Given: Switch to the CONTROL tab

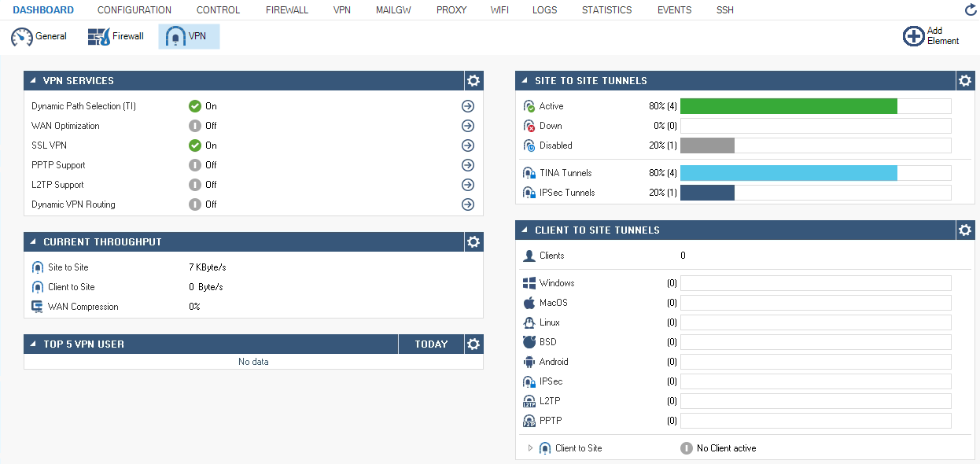Looking at the screenshot, I should [x=219, y=10].
